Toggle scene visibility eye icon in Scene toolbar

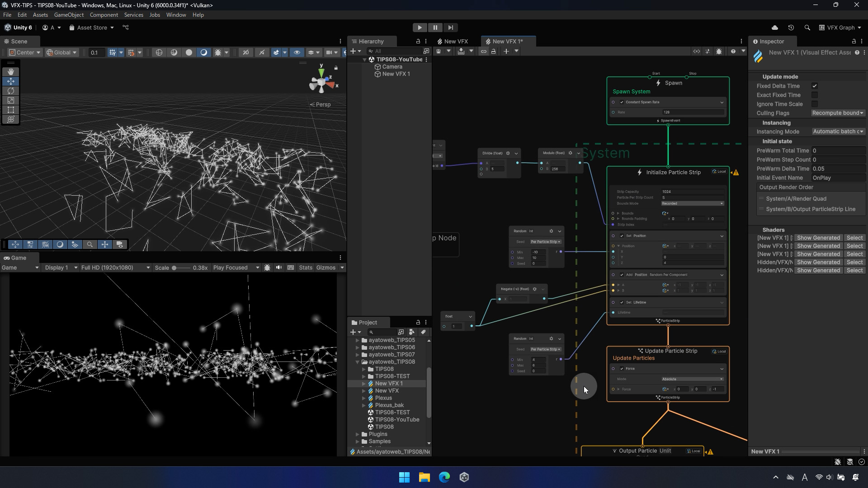(x=297, y=52)
